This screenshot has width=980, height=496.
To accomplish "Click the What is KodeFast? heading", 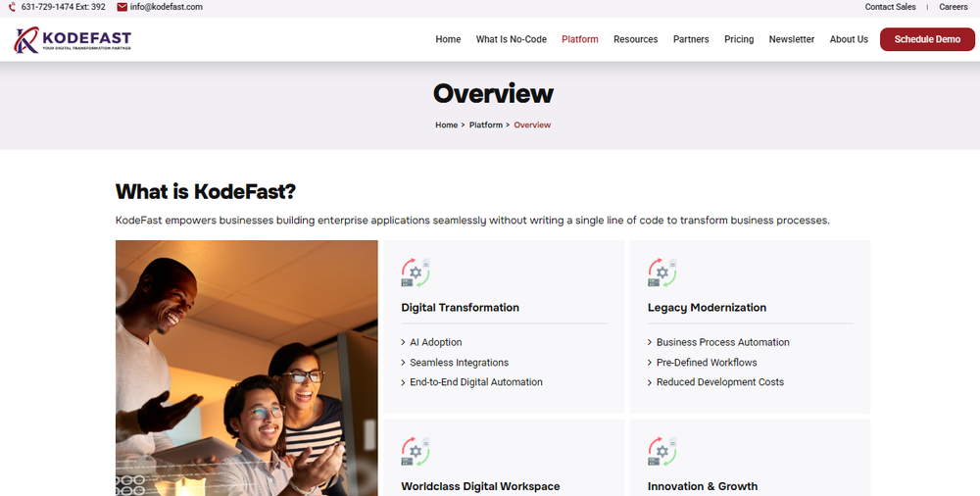I will coord(206,191).
